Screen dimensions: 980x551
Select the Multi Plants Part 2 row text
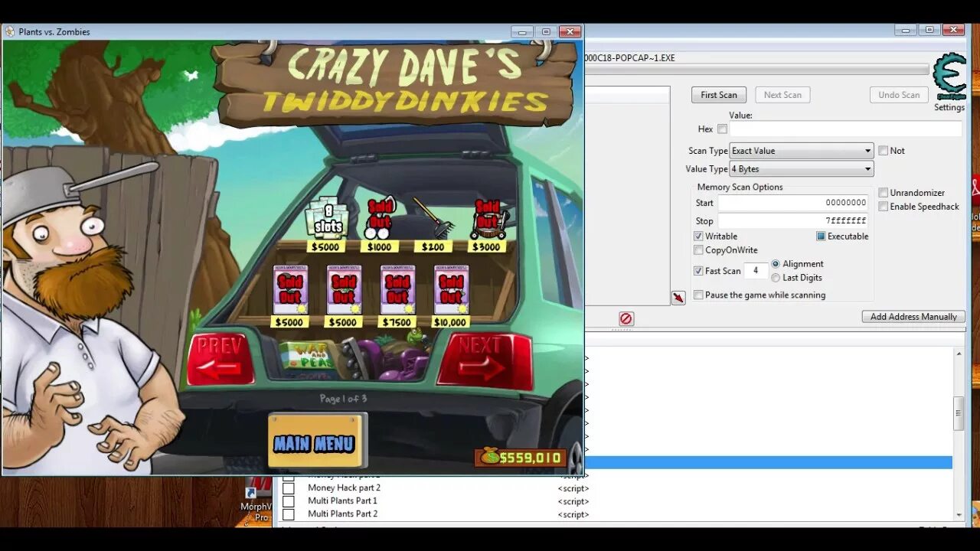(x=342, y=514)
